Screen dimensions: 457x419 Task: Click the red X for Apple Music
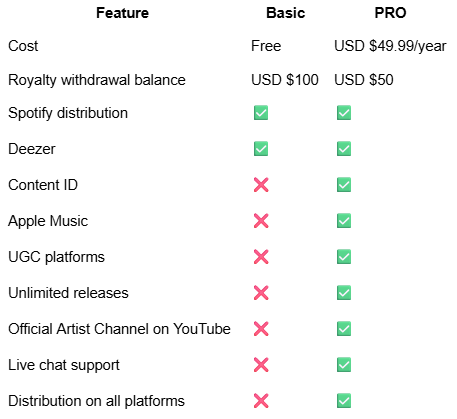261,221
